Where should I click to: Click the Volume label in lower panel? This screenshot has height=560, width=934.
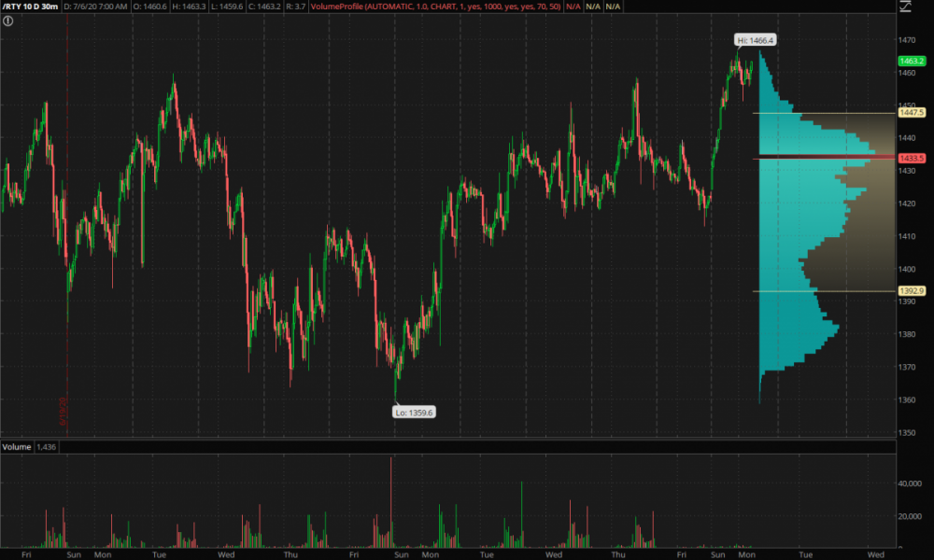tap(16, 448)
